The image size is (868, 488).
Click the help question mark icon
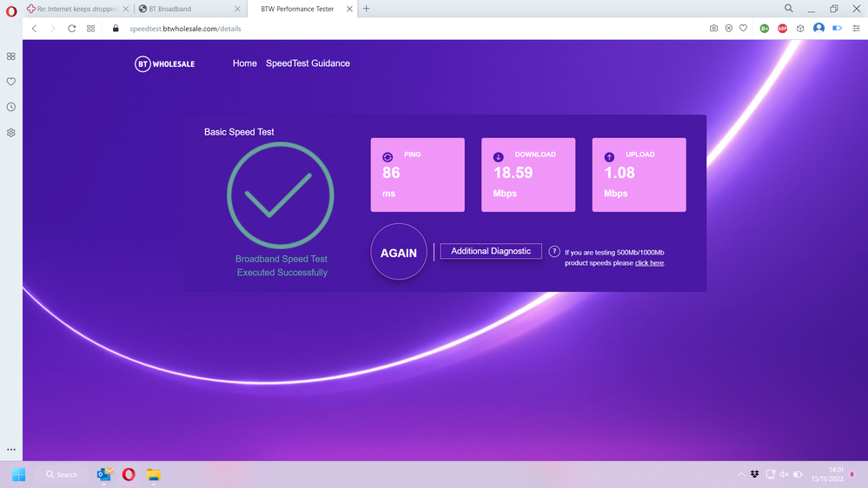point(554,252)
